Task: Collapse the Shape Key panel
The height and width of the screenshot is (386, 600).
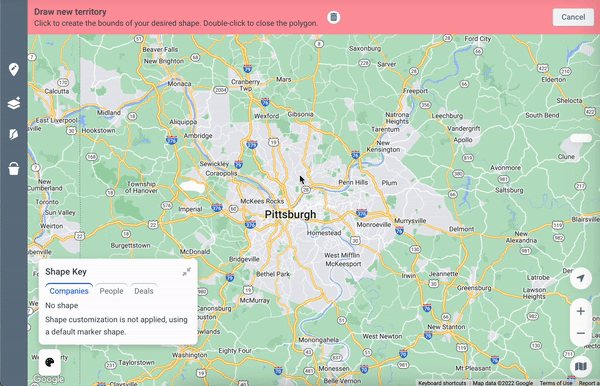Action: point(186,272)
